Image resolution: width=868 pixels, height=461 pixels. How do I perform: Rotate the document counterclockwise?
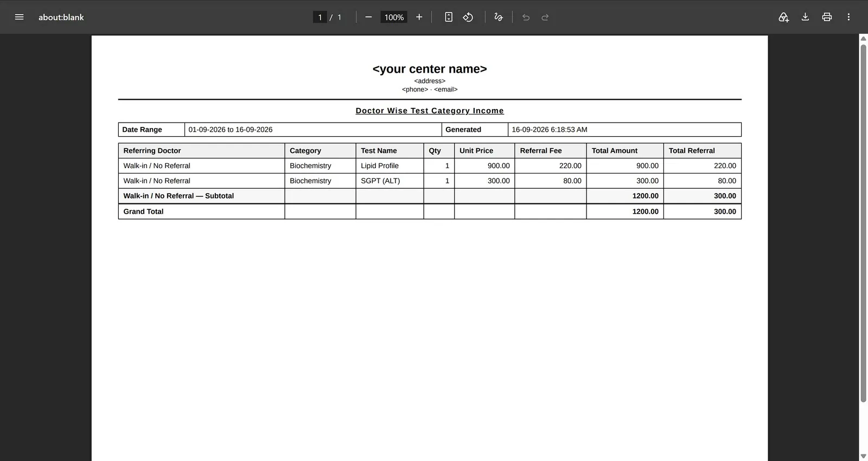coord(468,17)
